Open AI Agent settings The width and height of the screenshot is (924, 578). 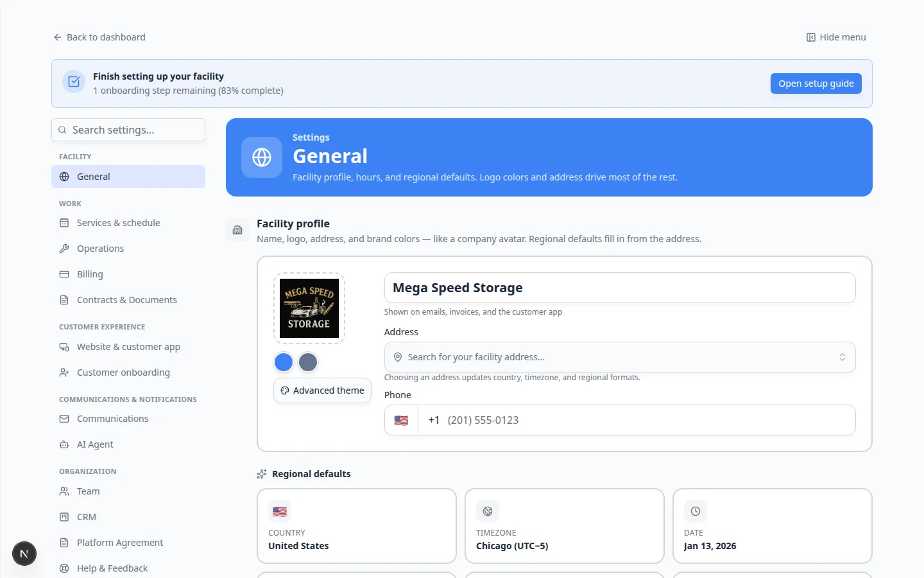click(128, 444)
